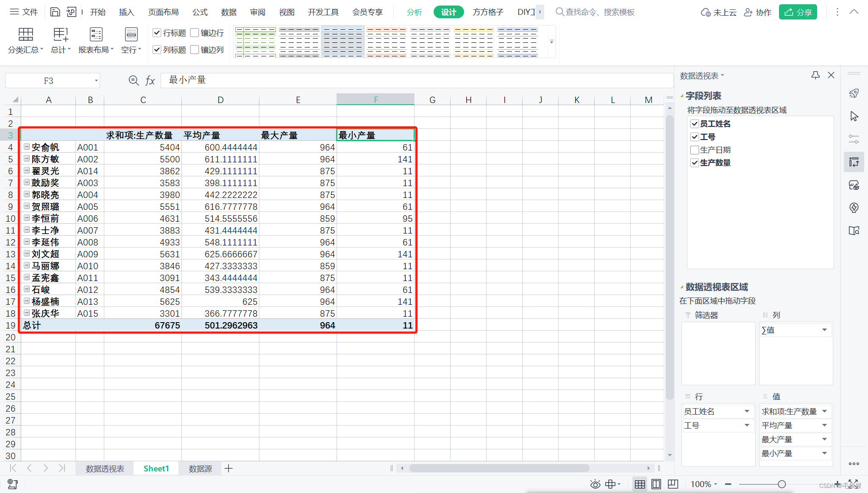The height and width of the screenshot is (493, 868).
Task: Click the fx insert function icon
Action: click(150, 80)
